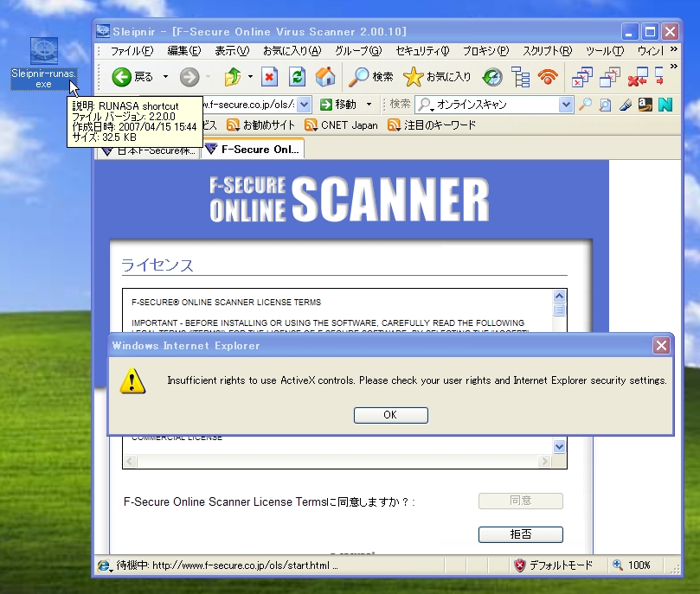Viewport: 700px width, 594px height.
Task: Go to the Home page icon
Action: (x=325, y=77)
